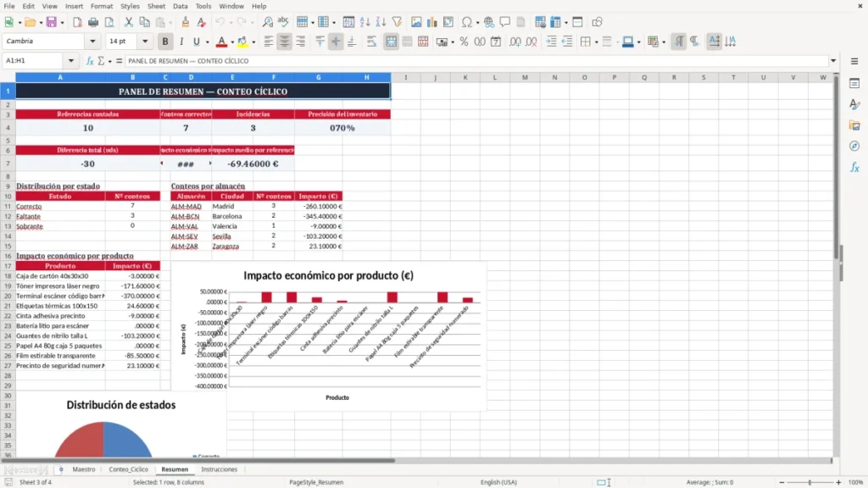Click the Copy icon
Screen dimensions: 868x488
pyautogui.click(x=144, y=22)
